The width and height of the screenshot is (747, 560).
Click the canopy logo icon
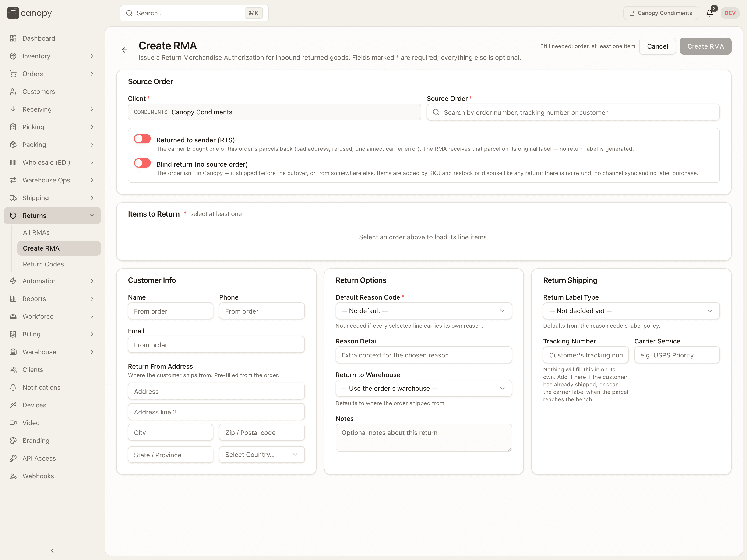13,13
